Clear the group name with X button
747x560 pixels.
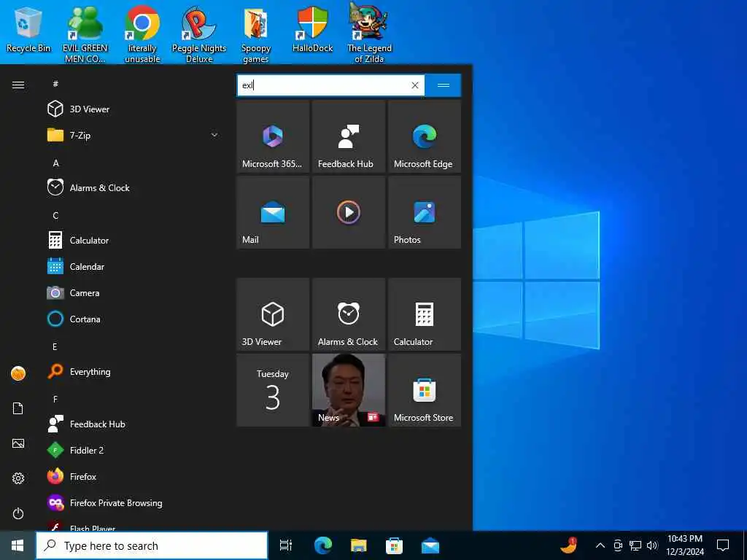[415, 85]
